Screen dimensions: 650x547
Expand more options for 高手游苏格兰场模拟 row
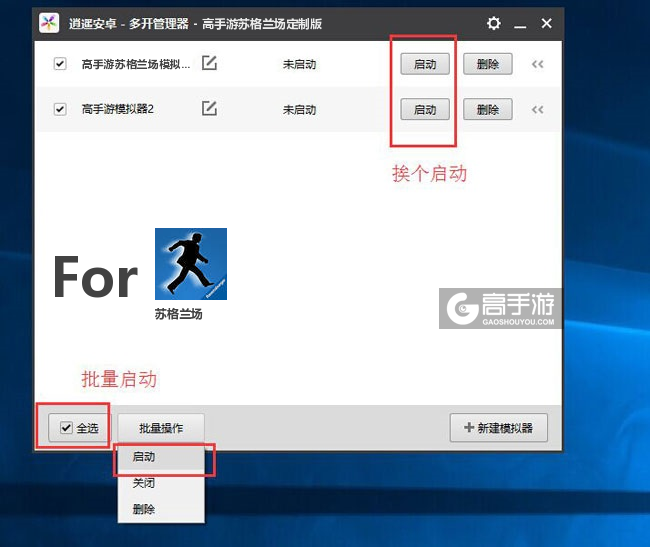click(x=538, y=64)
